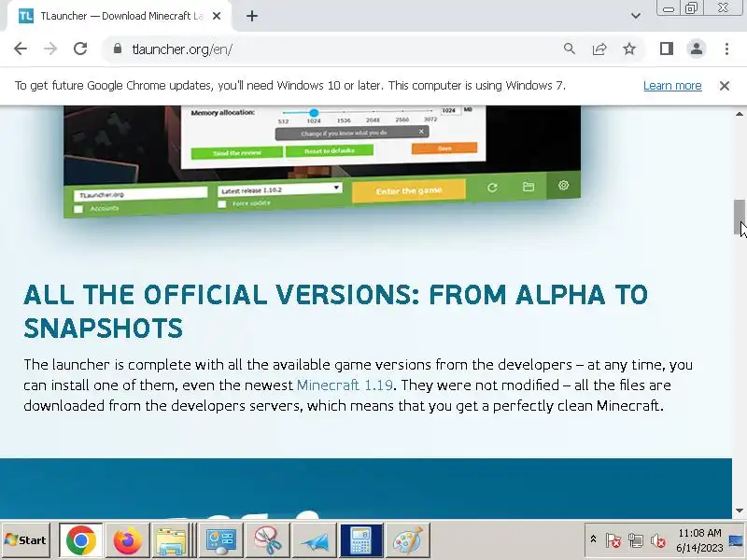Launch Paint from the taskbar
The image size is (747, 560).
click(x=407, y=540)
